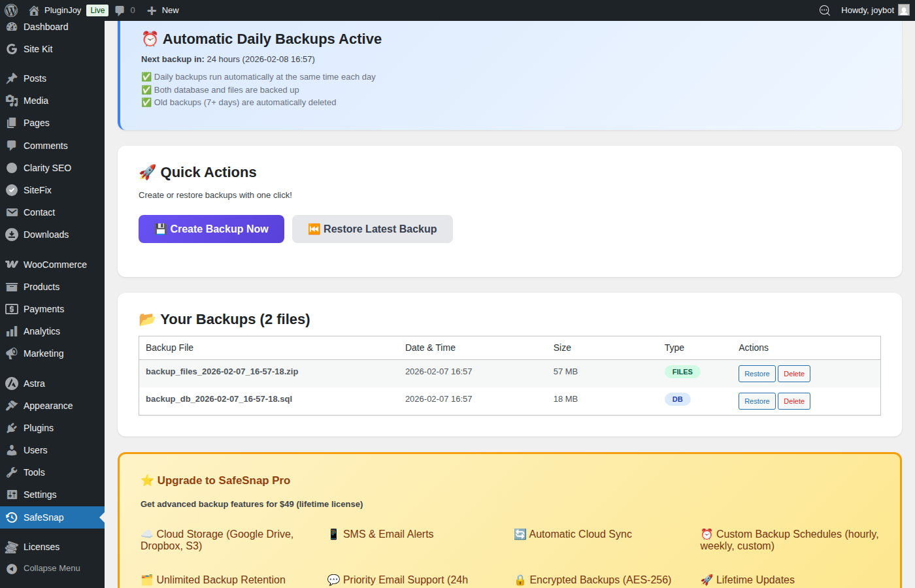Click the SafeSnap backup clock icon
Image resolution: width=915 pixels, height=588 pixels.
12,517
